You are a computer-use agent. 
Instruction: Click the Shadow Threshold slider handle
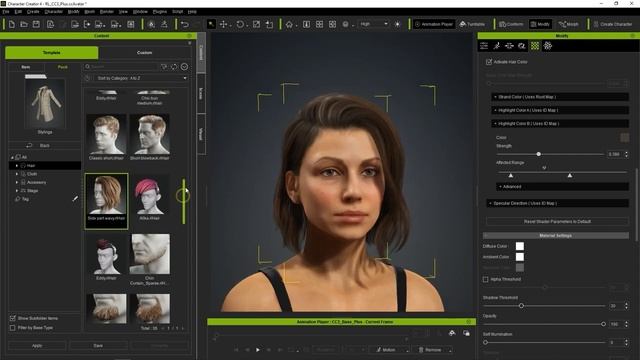click(521, 306)
